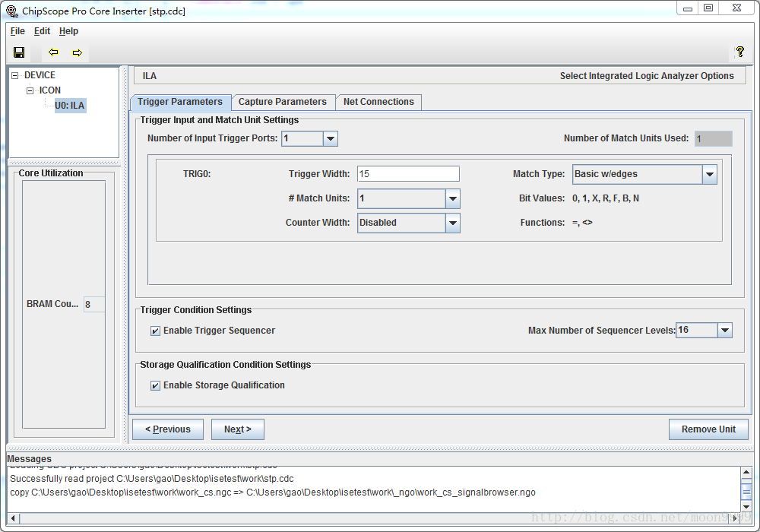The image size is (760, 532).
Task: Collapse the DEVICE tree node
Action: [x=15, y=75]
